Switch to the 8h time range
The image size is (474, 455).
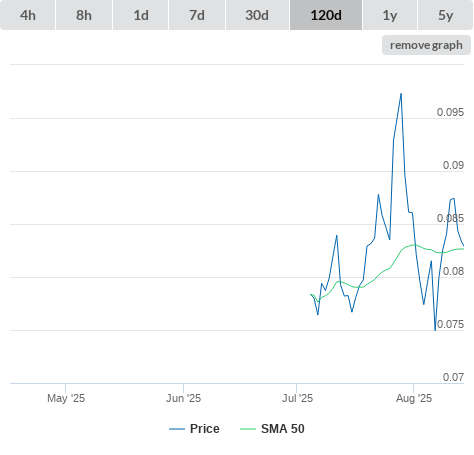(x=84, y=15)
